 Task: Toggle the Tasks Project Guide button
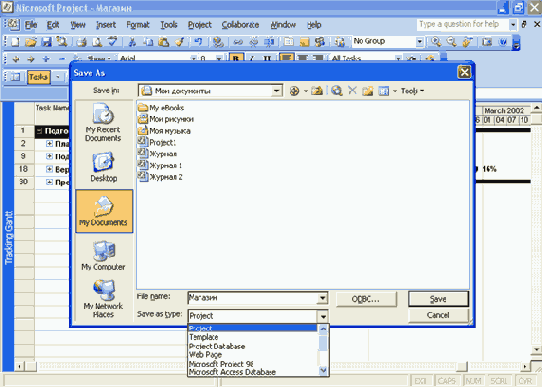tap(38, 77)
